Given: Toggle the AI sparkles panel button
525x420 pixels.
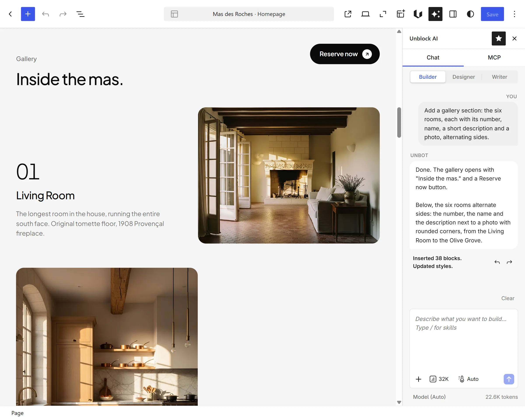Looking at the screenshot, I should coord(435,14).
